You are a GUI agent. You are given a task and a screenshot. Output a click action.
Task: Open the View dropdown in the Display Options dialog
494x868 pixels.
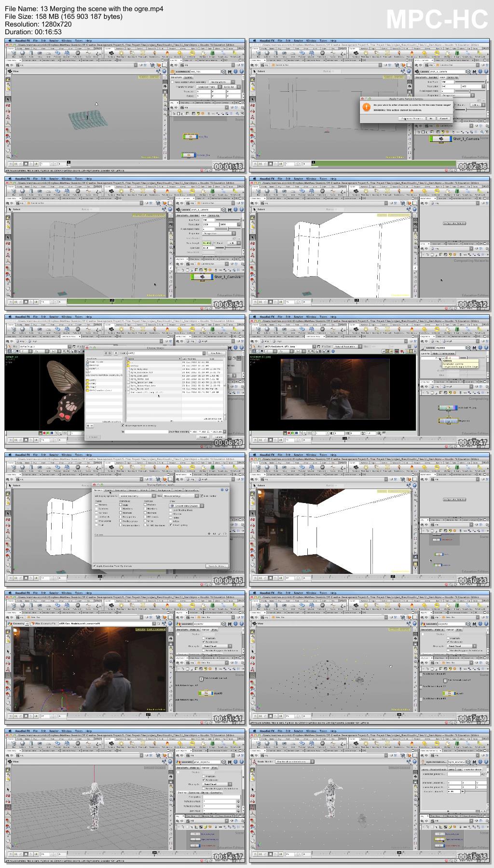tap(181, 496)
